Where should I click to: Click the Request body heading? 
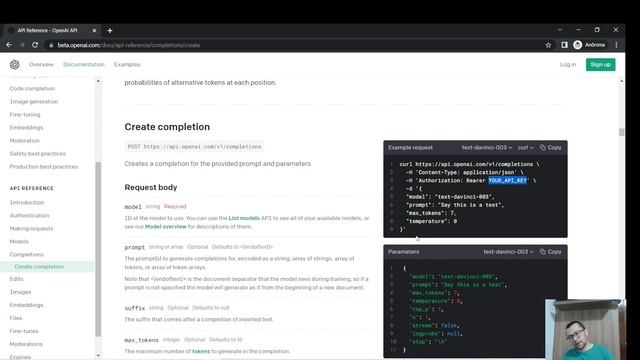(x=151, y=187)
